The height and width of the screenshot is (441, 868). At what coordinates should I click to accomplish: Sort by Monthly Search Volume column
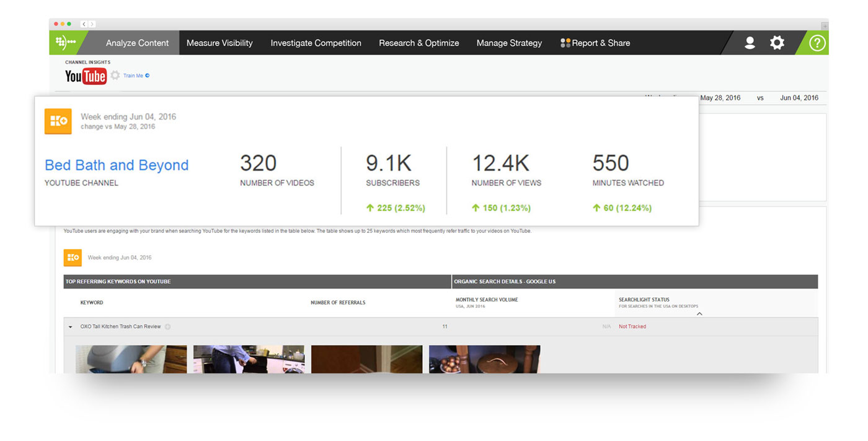click(x=487, y=300)
